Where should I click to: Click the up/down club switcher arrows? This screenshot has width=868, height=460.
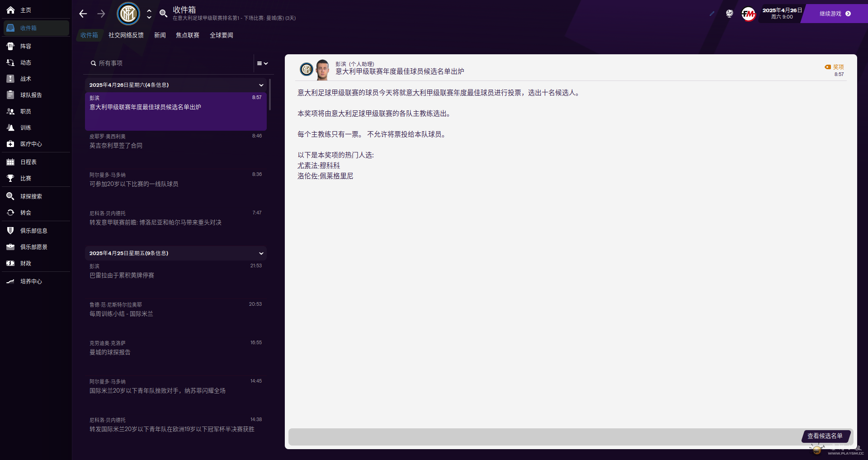[x=149, y=14]
